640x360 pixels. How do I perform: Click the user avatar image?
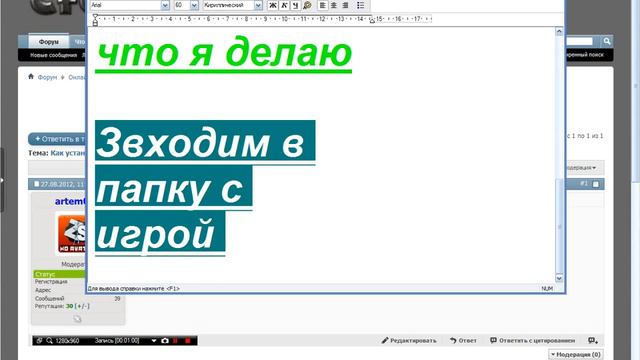pyautogui.click(x=71, y=233)
